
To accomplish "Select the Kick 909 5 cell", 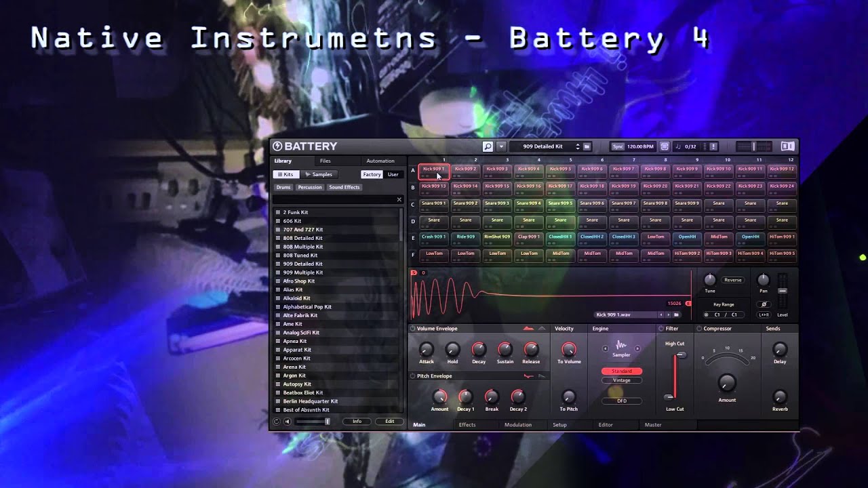I will coord(560,171).
